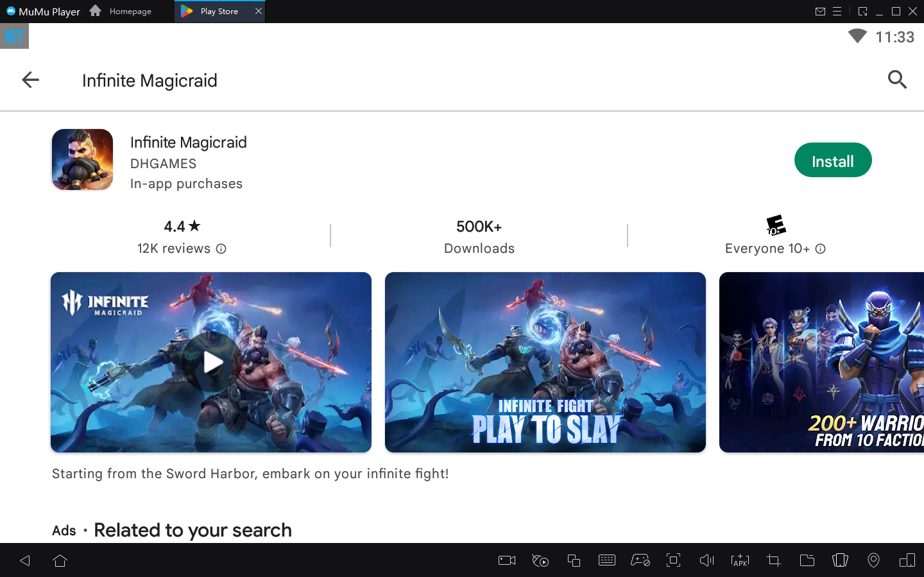This screenshot has height=577, width=924.
Task: Open the multi-instance window tool
Action: tap(574, 560)
